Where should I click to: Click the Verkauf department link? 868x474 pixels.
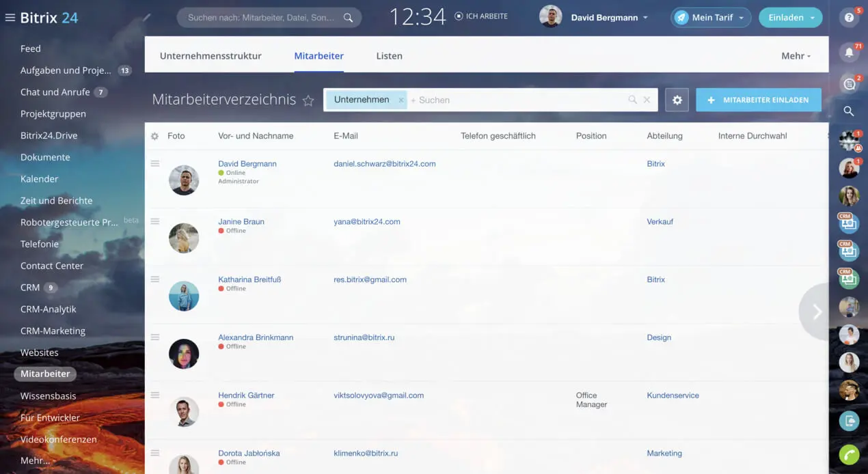point(660,221)
